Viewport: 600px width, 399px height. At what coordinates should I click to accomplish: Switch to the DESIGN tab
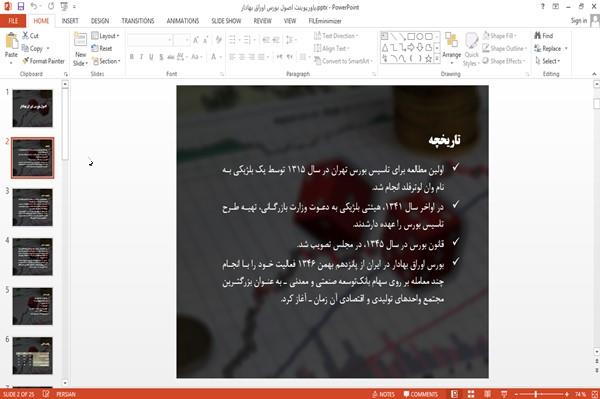(99, 21)
